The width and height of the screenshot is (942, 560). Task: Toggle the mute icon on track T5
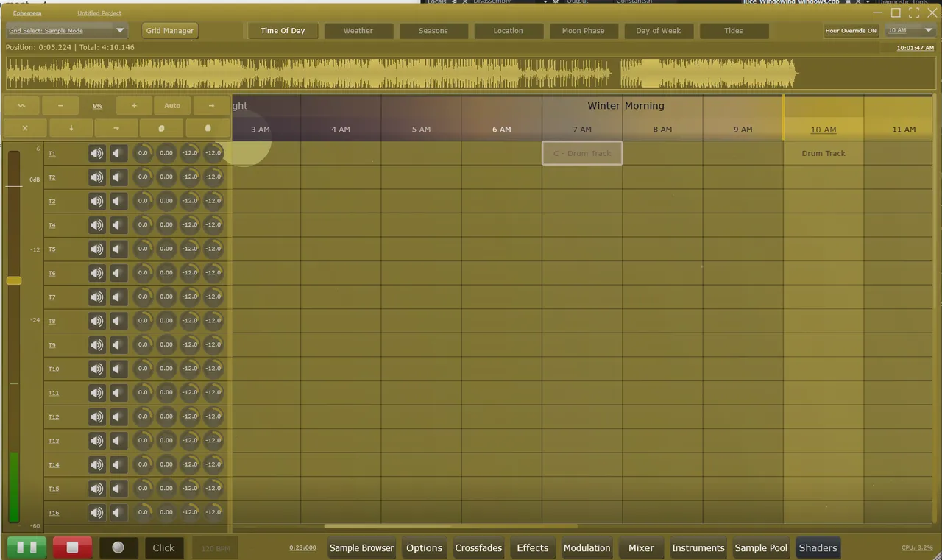click(x=118, y=249)
